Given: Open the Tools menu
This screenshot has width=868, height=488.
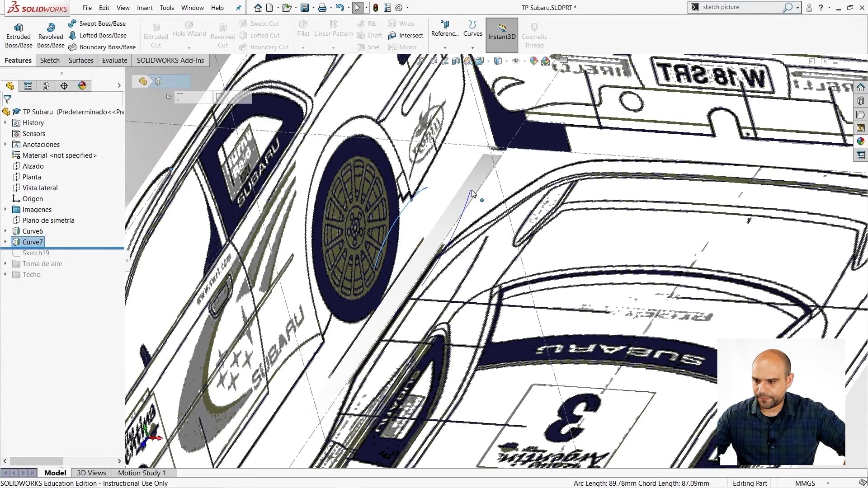Looking at the screenshot, I should [167, 8].
